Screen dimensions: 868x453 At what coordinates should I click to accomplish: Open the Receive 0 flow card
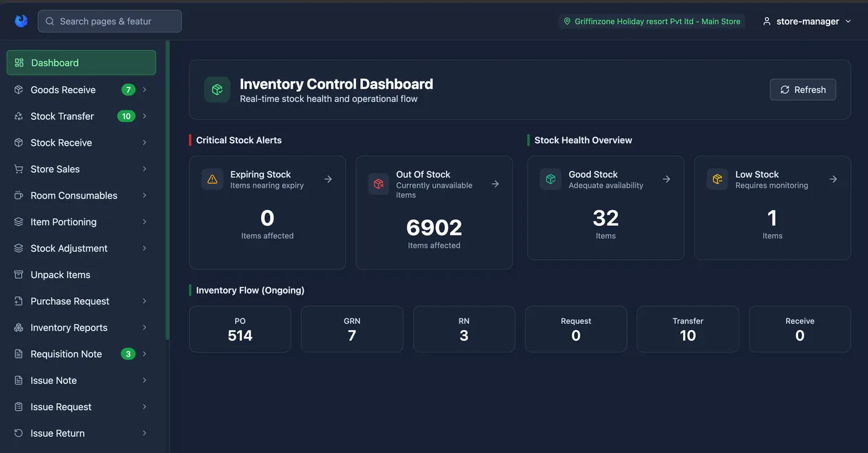(800, 329)
